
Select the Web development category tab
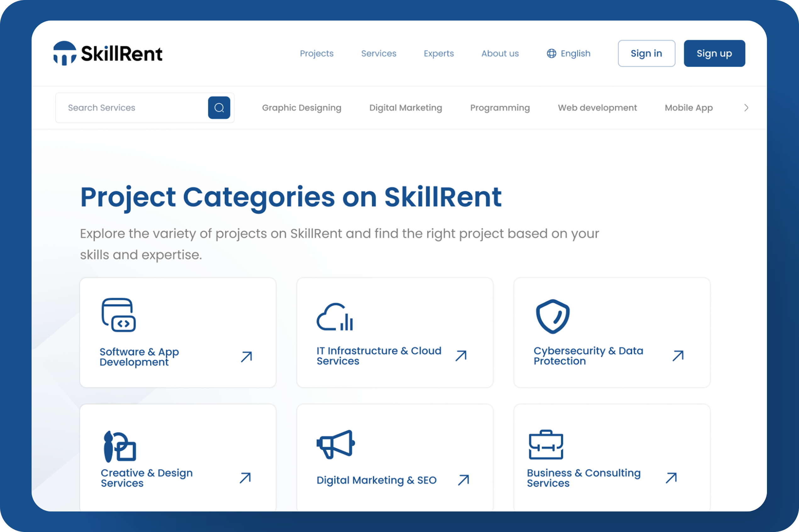click(597, 108)
